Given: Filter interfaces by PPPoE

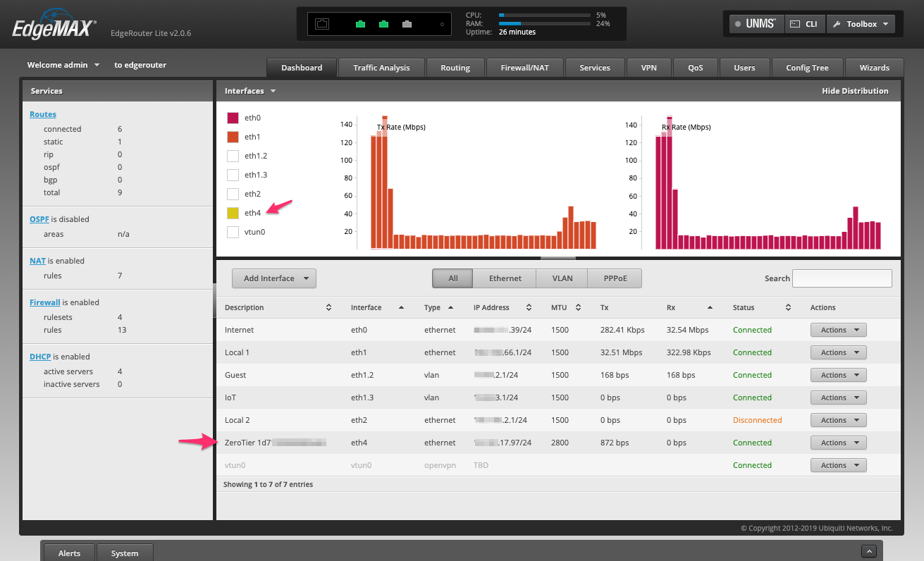Looking at the screenshot, I should [615, 278].
